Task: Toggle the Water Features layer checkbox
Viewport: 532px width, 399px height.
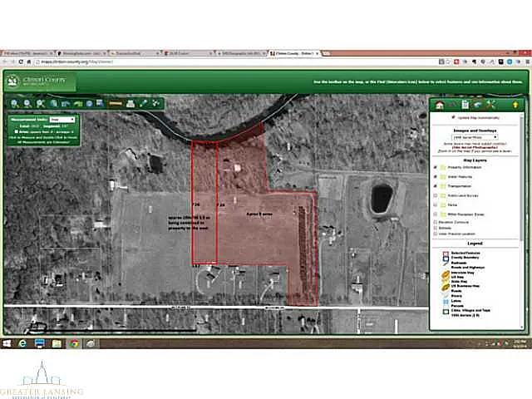Action: [436, 176]
